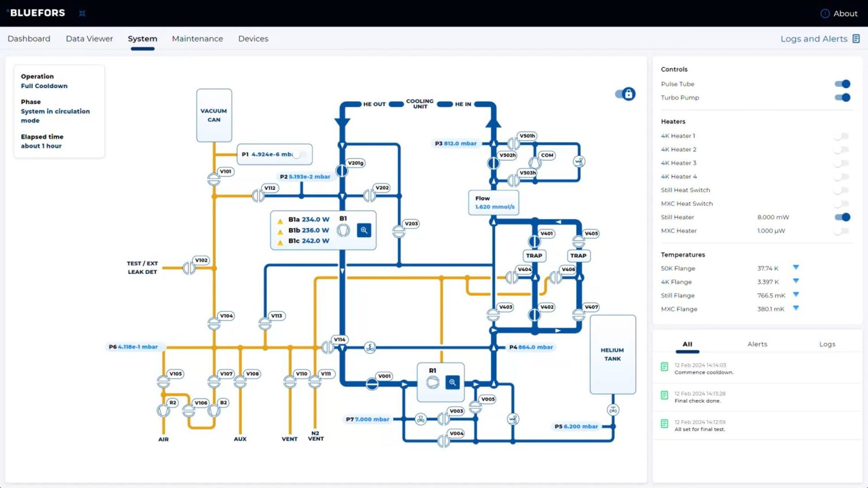The width and height of the screenshot is (868, 488).
Task: Turn off the Turbo Pump
Action: pos(843,97)
